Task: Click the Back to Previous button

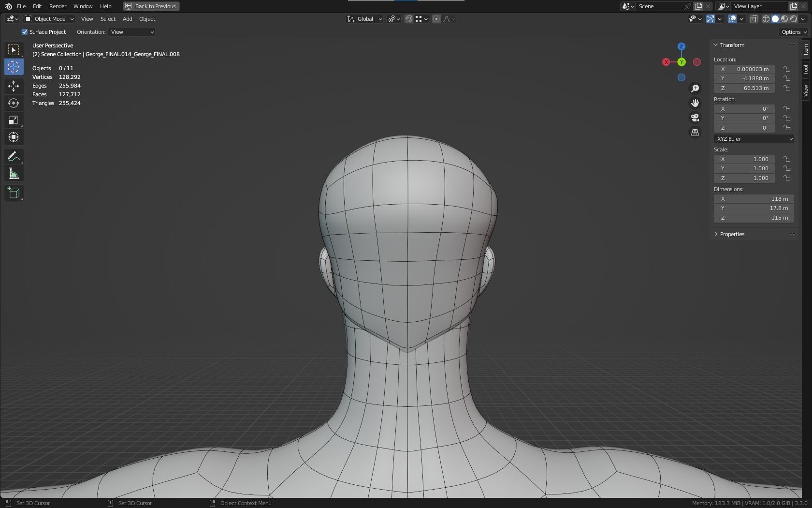Action: (151, 6)
